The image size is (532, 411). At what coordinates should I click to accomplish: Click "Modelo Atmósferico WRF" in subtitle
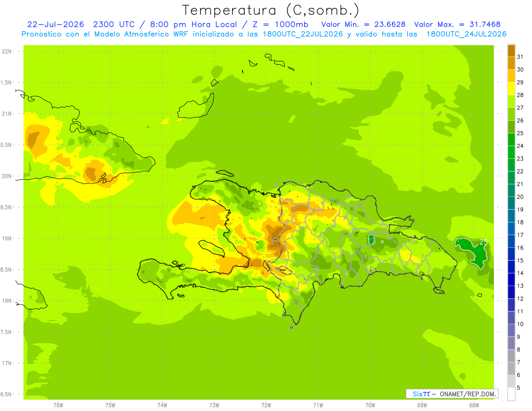[x=141, y=34]
